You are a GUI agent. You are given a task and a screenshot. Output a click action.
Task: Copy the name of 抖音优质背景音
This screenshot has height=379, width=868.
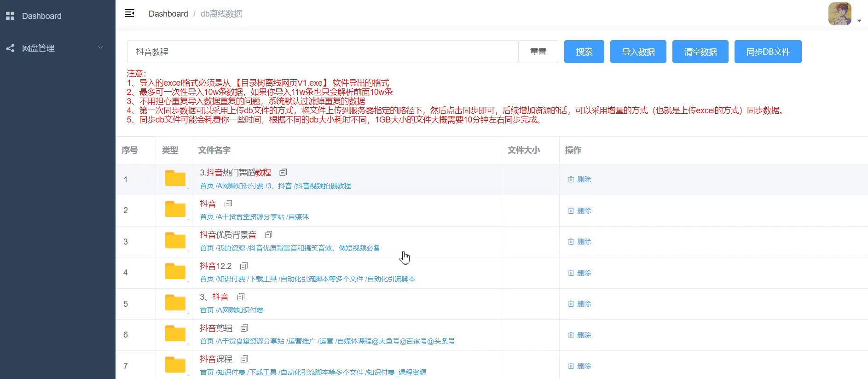click(268, 234)
